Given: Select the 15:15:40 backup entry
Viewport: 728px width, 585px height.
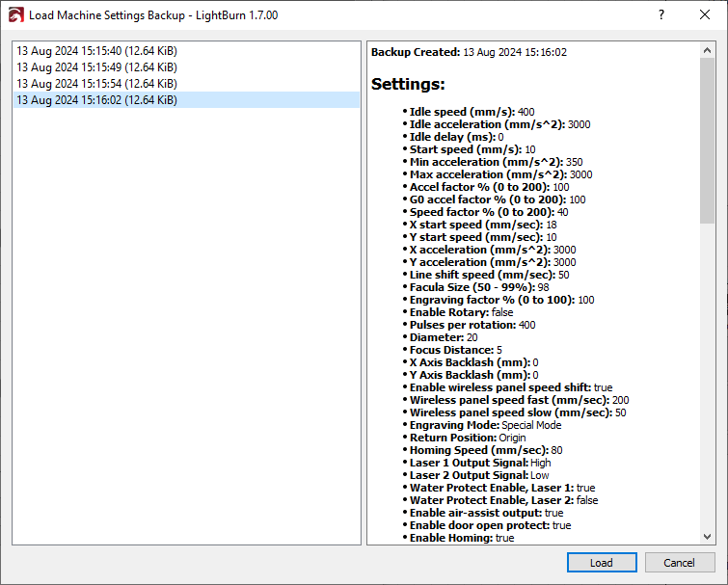Looking at the screenshot, I should click(x=96, y=51).
